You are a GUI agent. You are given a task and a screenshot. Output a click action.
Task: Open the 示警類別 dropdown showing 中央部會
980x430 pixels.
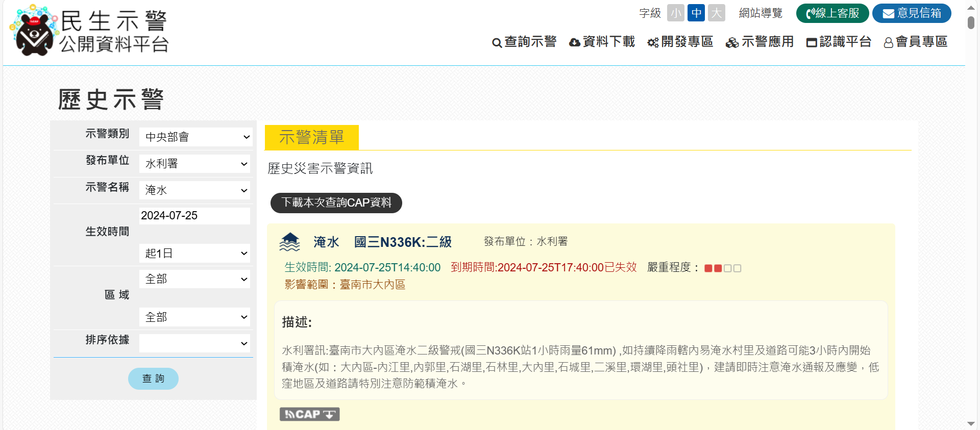click(x=196, y=137)
